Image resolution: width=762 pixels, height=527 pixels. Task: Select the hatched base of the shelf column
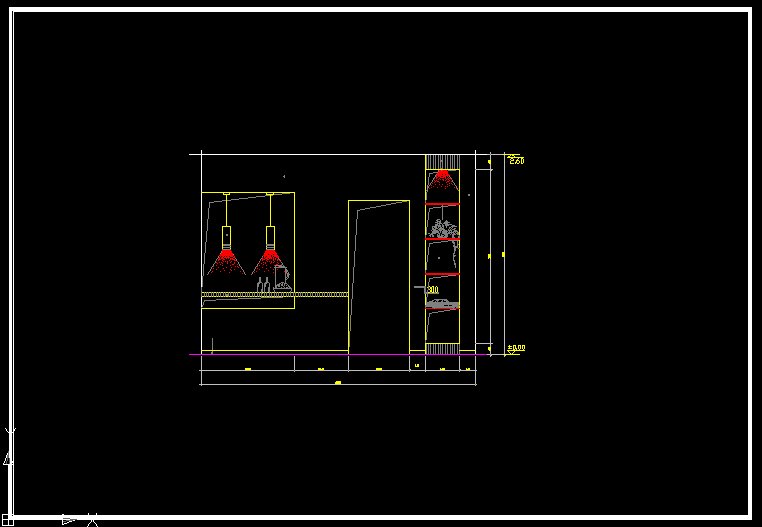[441, 348]
